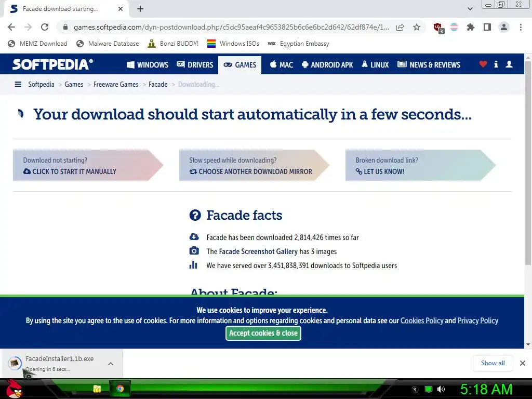Click the Softpedia logo
532x399 pixels.
[52, 64]
